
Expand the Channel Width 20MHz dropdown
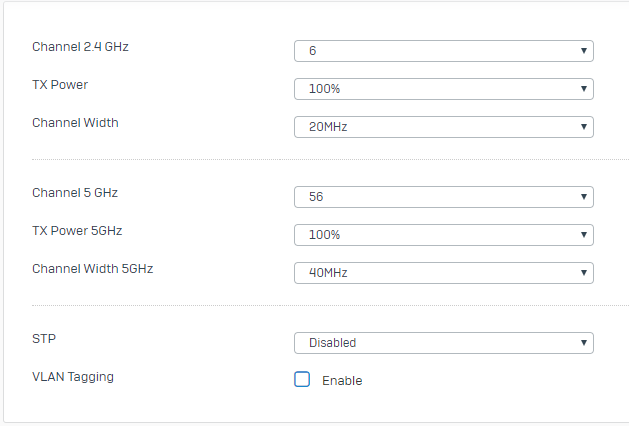[443, 127]
